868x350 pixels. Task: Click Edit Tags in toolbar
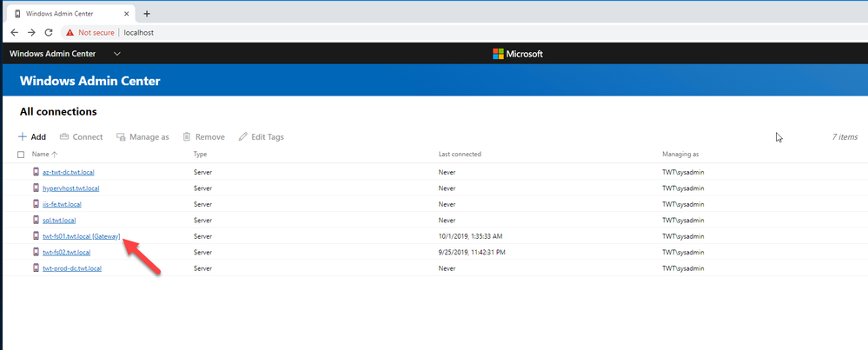262,136
